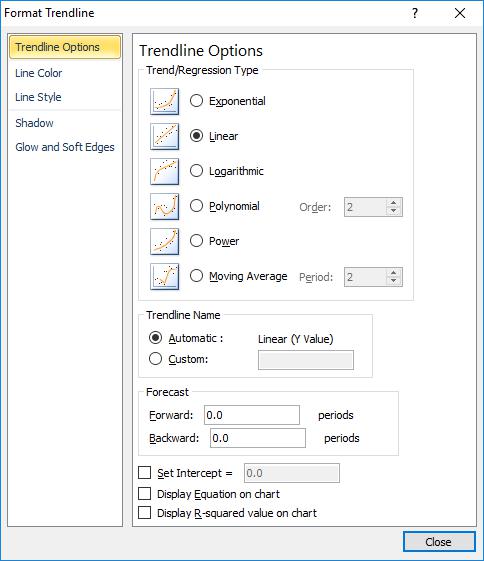Image resolution: width=484 pixels, height=561 pixels.
Task: Click the Exponential trendline chart icon
Action: 165,102
